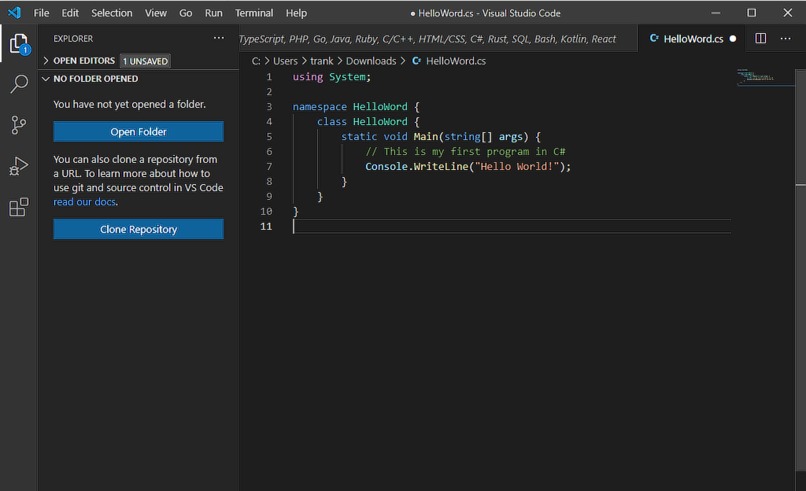Click the C# file icon in breadcrumb

[416, 61]
